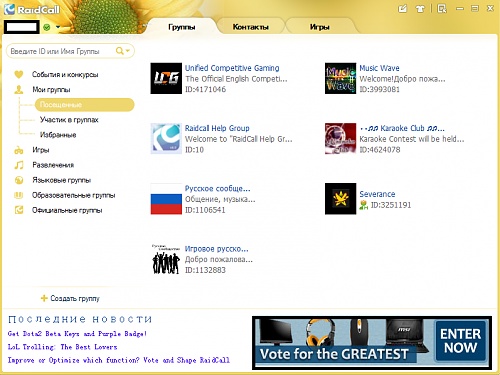The image size is (500, 375).
Task: Select Участник в группах item
Action: 69,120
